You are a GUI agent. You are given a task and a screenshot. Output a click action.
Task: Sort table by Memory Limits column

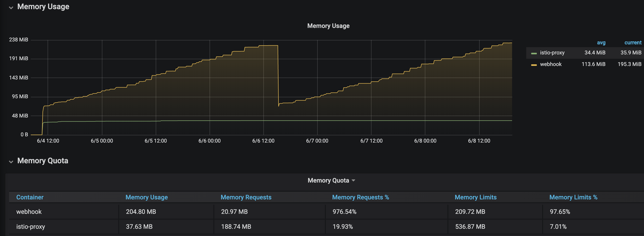(476, 197)
